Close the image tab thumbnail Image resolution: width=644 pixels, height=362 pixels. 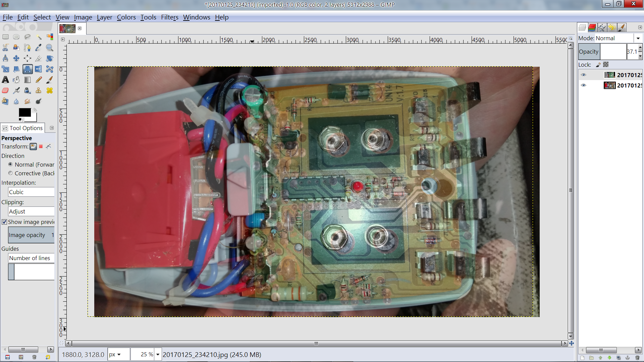click(x=80, y=28)
